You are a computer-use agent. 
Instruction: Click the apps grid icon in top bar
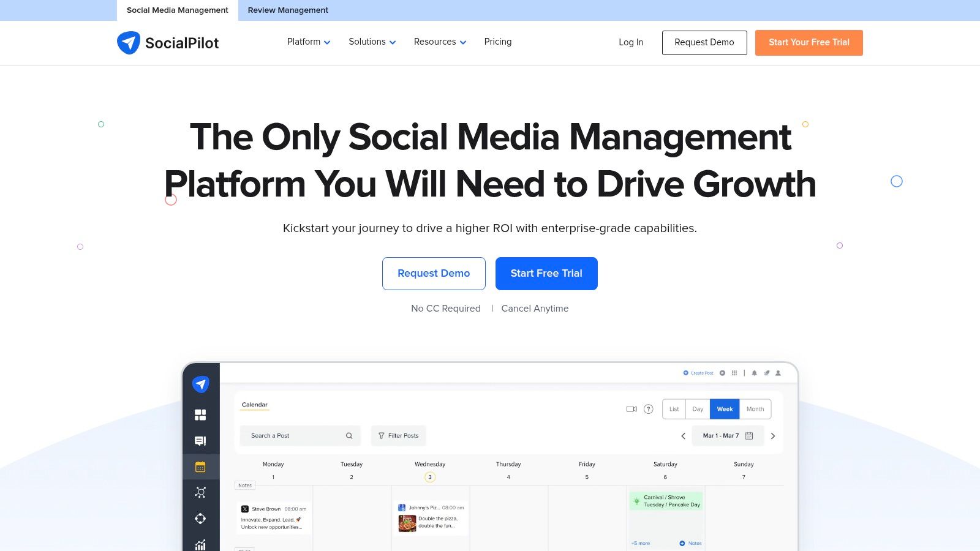point(734,373)
